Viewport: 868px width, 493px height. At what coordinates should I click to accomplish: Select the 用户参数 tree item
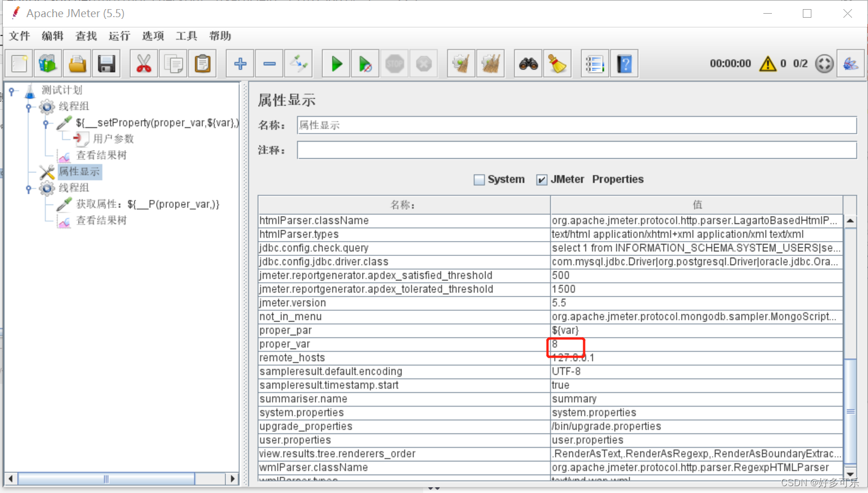pos(113,139)
